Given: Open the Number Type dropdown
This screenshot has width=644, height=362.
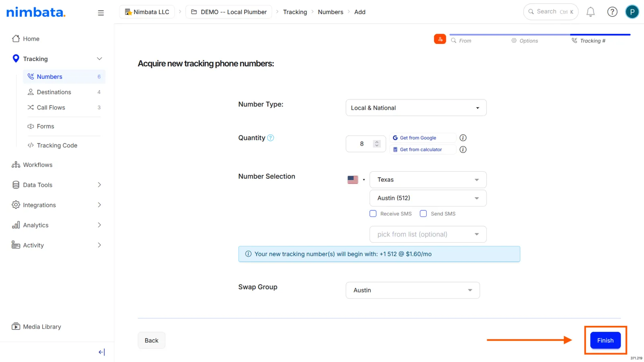Looking at the screenshot, I should point(416,108).
